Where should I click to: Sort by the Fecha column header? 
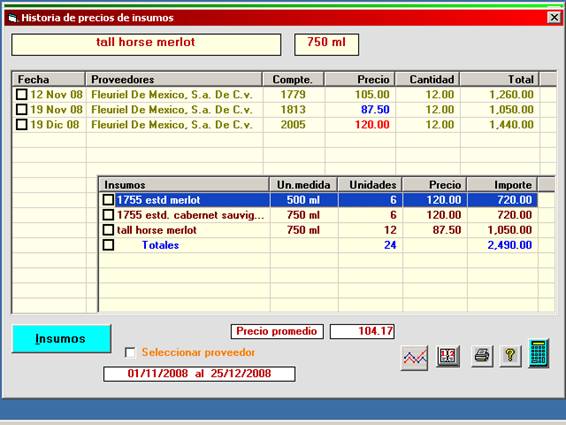click(49, 79)
